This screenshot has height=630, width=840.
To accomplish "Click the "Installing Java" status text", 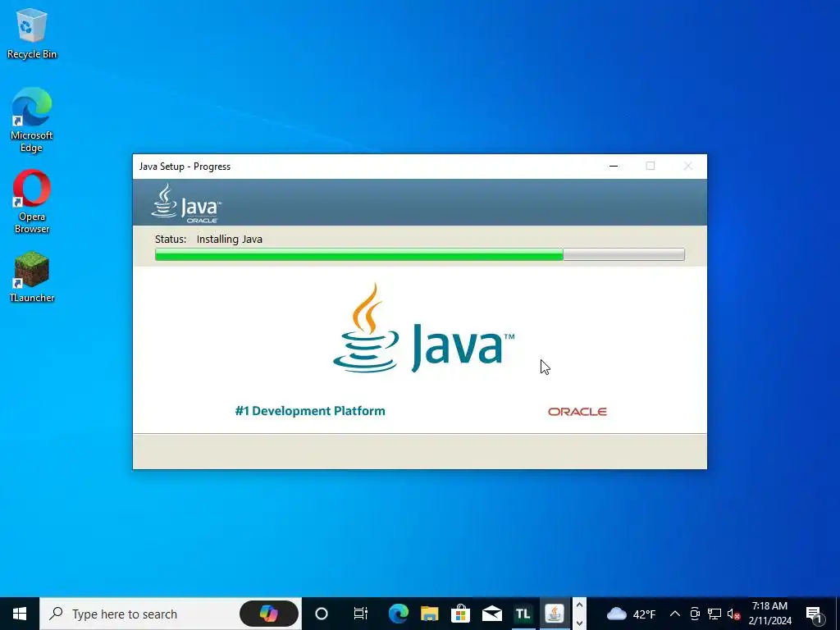I will [230, 239].
